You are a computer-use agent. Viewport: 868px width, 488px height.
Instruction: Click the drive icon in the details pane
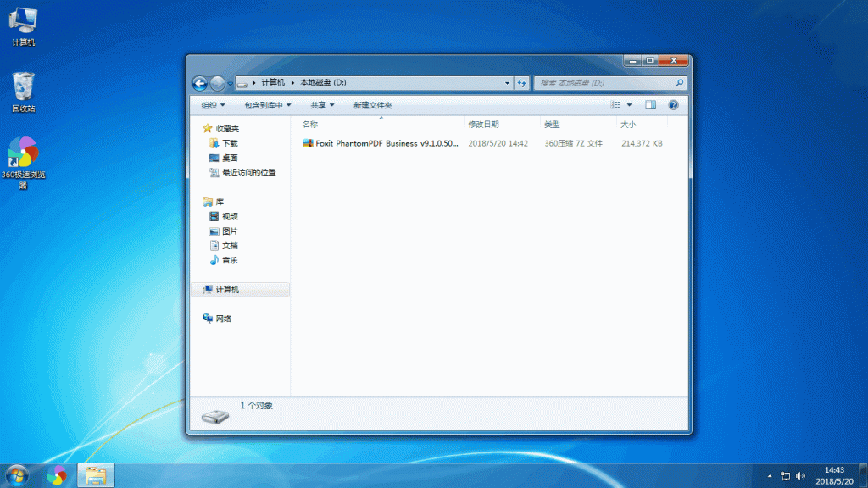214,416
